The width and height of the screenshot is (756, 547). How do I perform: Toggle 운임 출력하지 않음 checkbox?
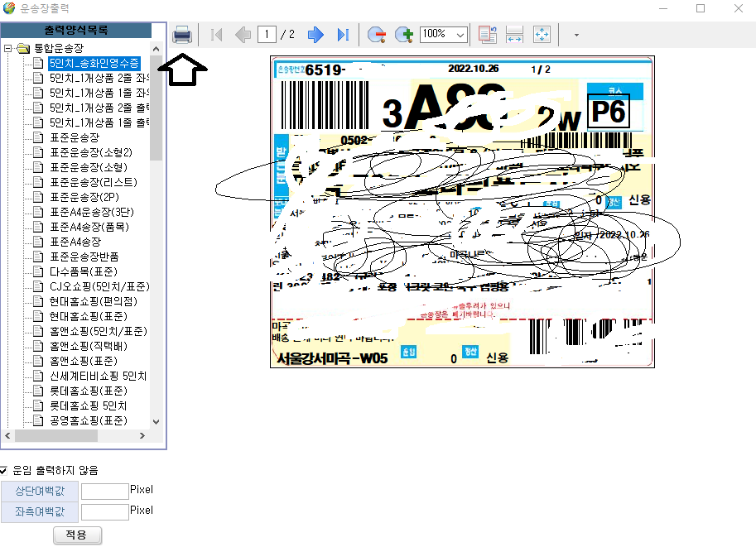coord(4,470)
